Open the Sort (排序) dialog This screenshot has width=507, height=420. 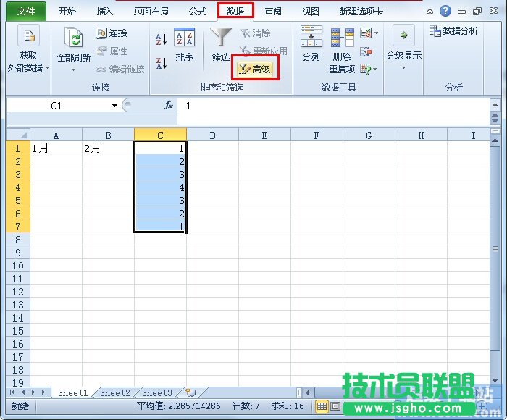point(184,45)
